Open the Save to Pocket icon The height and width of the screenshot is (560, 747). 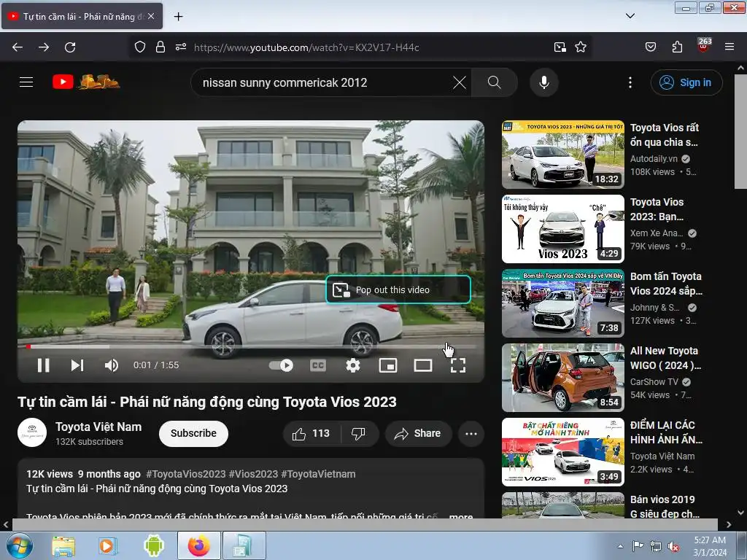[651, 47]
